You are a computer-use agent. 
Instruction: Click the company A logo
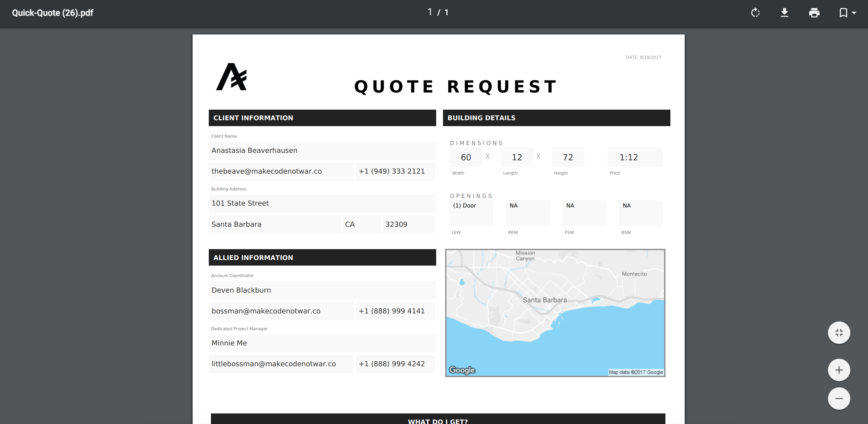click(231, 77)
